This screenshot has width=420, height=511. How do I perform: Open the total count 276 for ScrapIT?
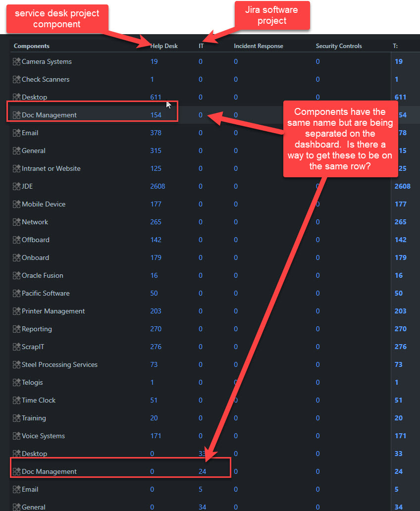(x=400, y=347)
